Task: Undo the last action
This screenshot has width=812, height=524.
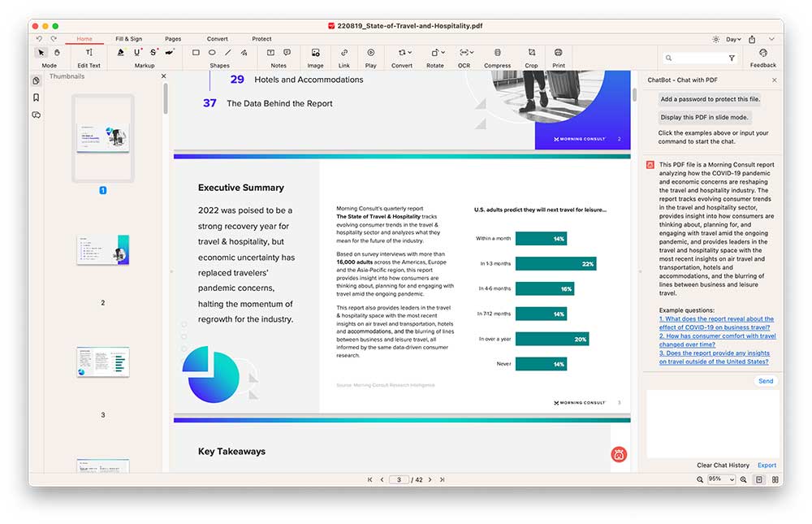Action: coord(39,39)
